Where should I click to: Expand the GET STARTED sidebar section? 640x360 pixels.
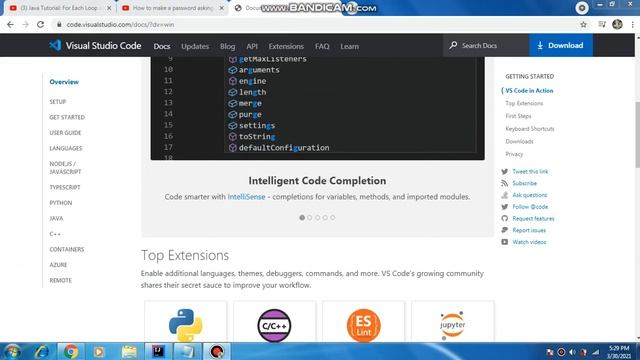(x=67, y=117)
